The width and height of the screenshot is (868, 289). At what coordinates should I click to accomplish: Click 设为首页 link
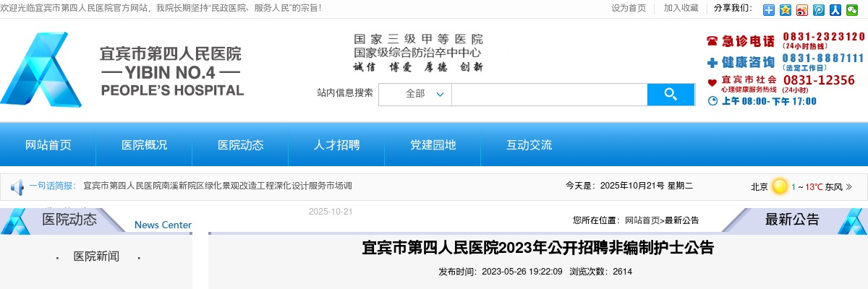[629, 8]
